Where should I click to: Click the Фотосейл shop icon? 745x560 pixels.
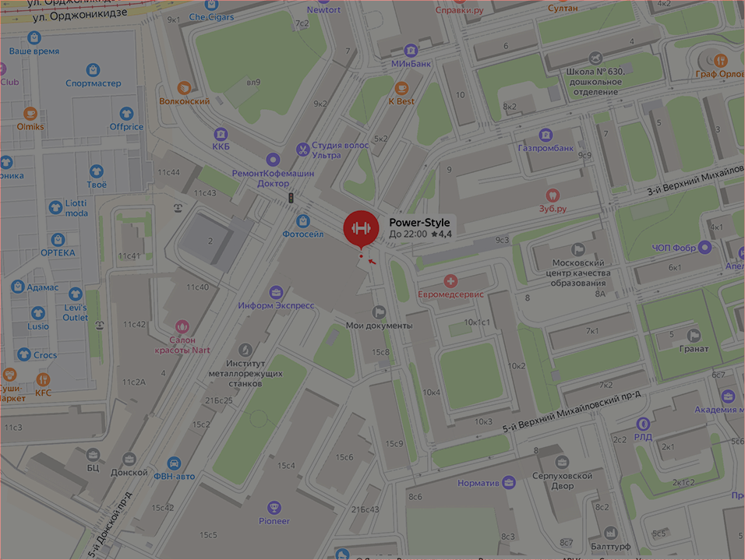click(303, 221)
